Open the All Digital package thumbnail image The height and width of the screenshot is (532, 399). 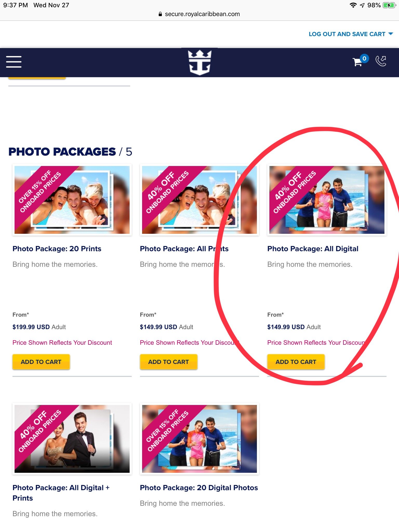(x=327, y=200)
